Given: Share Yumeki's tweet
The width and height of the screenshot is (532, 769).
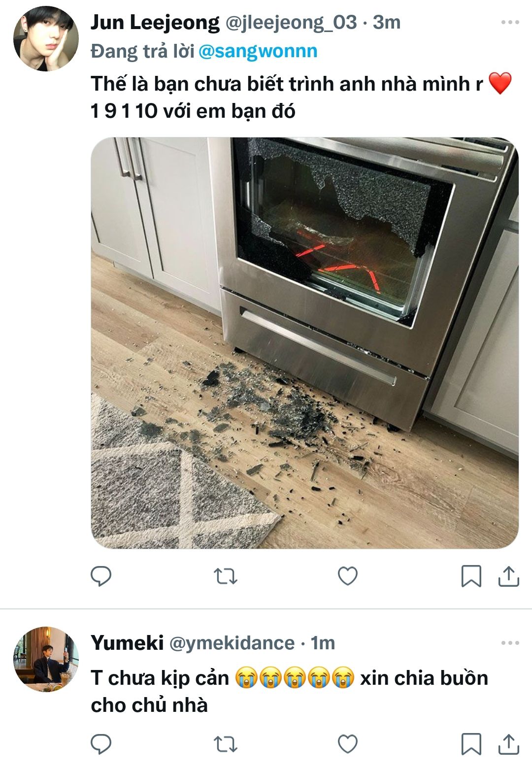Looking at the screenshot, I should pyautogui.click(x=508, y=744).
